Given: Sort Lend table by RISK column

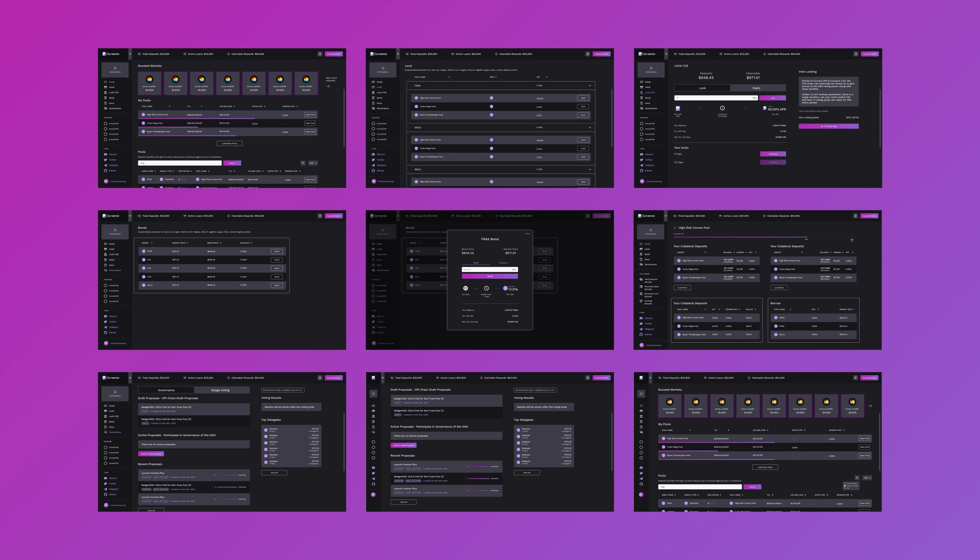Looking at the screenshot, I should (493, 77).
